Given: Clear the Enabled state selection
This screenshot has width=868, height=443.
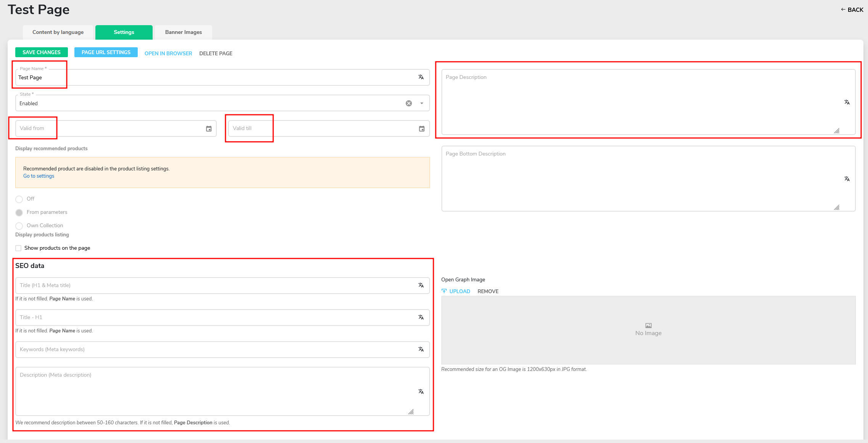Looking at the screenshot, I should [x=409, y=103].
